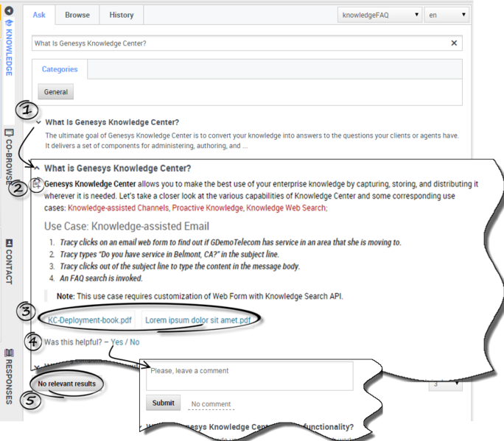Screen dimensions: 504x441
Task: Clear the search field with the X icon
Action: (x=454, y=43)
